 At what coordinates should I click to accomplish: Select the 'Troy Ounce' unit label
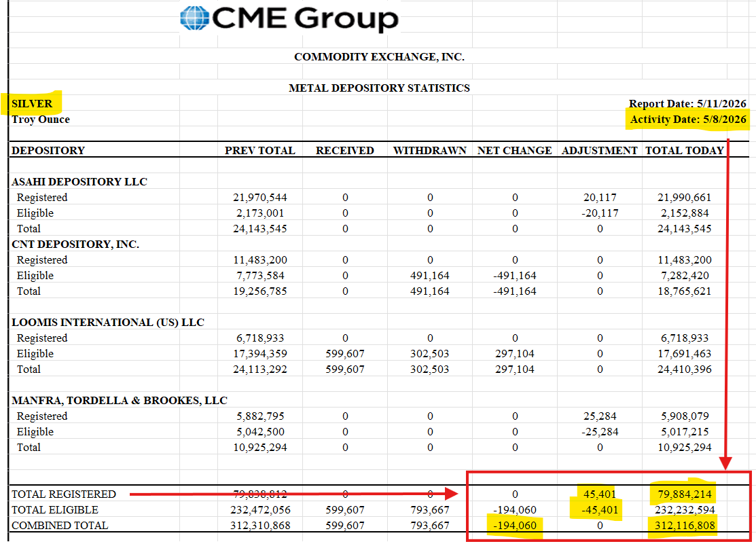(41, 120)
